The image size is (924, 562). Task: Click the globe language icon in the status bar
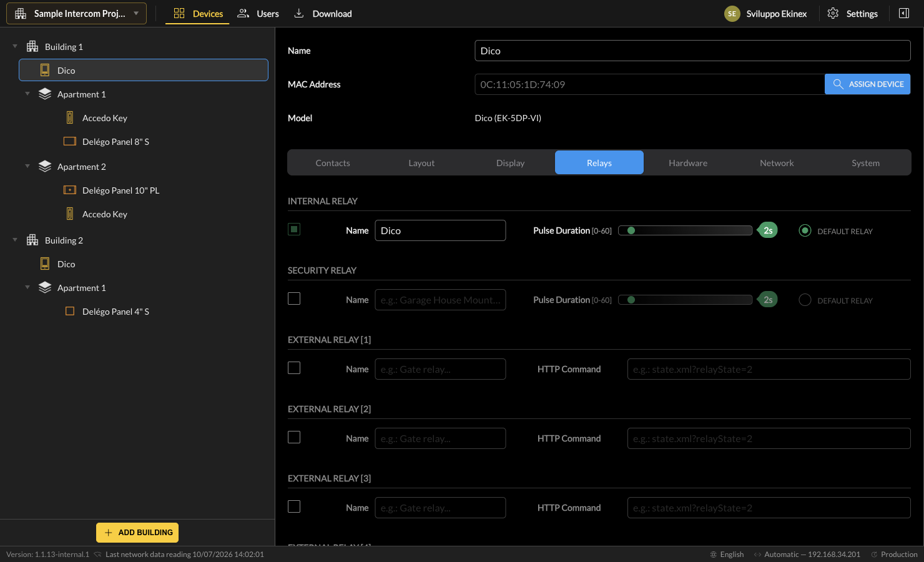point(714,555)
